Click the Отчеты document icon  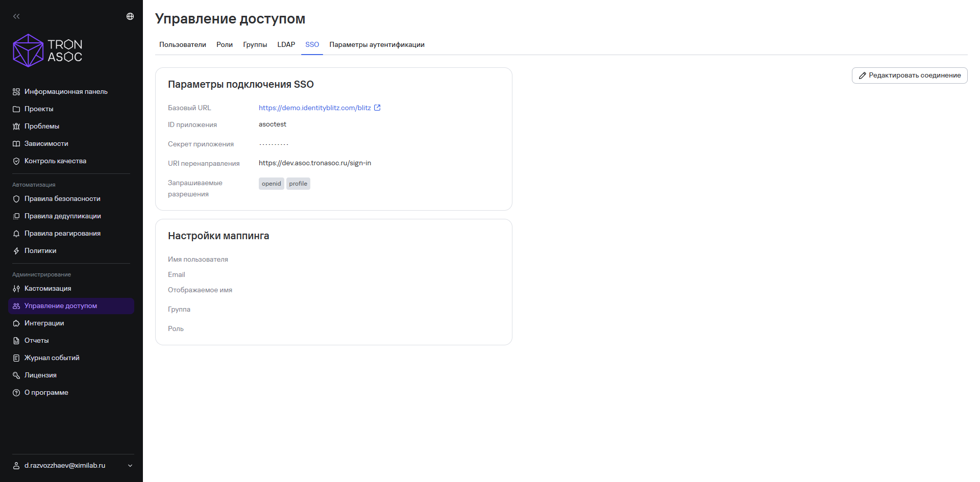point(16,341)
